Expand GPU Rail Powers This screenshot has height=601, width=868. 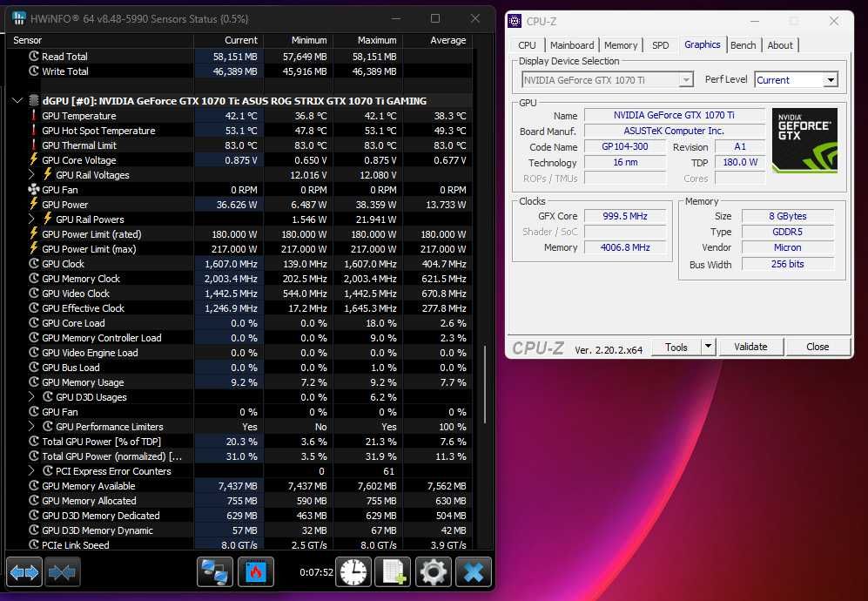(x=32, y=219)
